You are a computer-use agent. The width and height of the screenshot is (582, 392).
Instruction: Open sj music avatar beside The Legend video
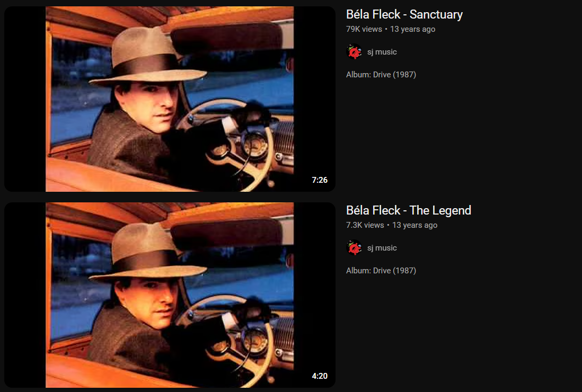click(x=354, y=248)
